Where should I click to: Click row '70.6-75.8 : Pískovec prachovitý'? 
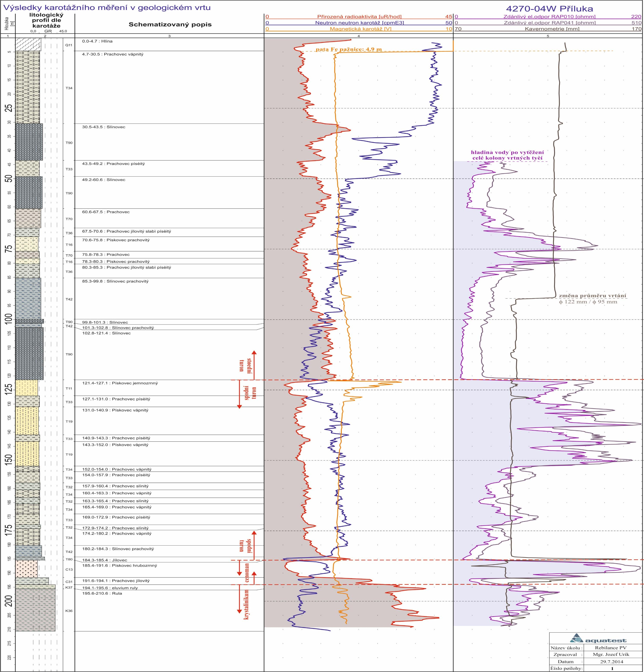click(x=116, y=240)
